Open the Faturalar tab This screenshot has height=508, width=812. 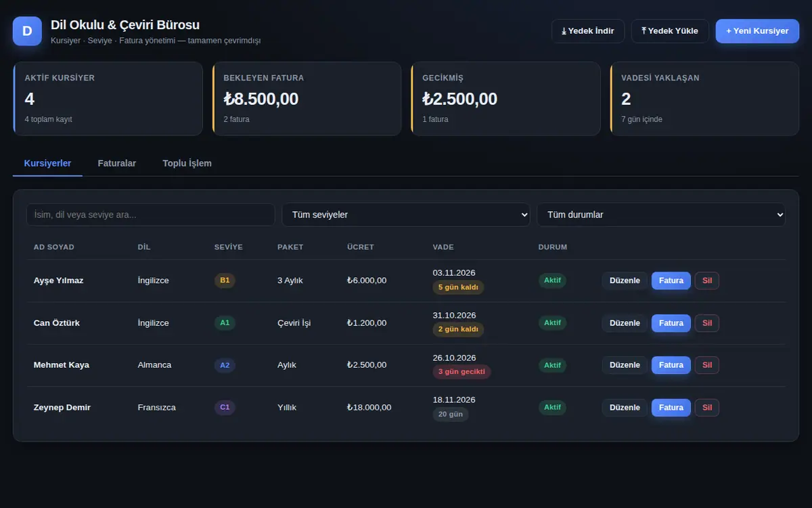117,163
